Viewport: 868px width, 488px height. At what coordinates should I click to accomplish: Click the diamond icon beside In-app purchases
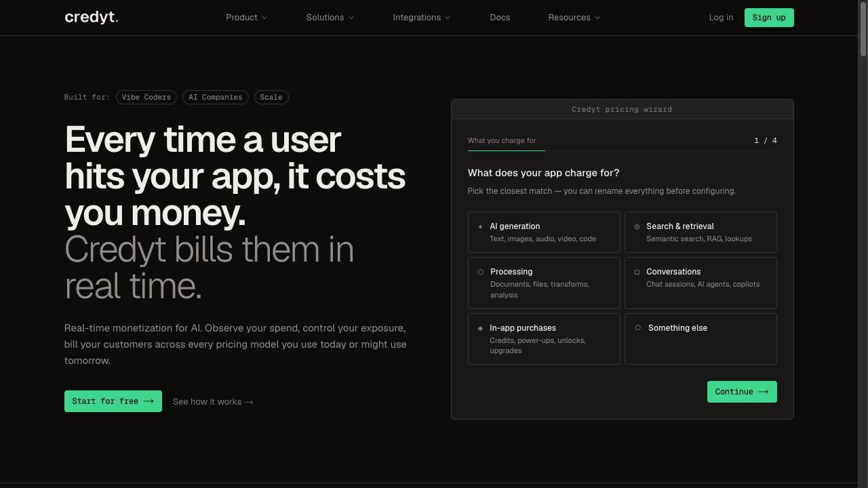tap(480, 328)
